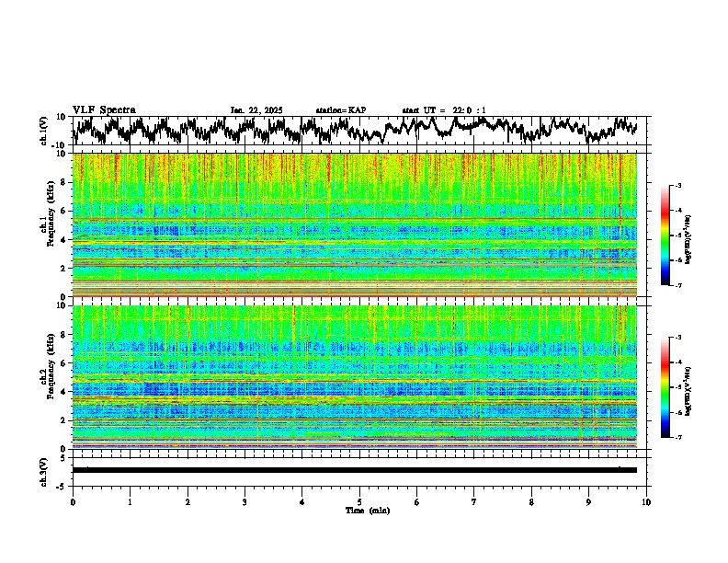The width and height of the screenshot is (728, 563).
Task: Click the "-7" tick on ch.2 color bar
Action: [677, 438]
